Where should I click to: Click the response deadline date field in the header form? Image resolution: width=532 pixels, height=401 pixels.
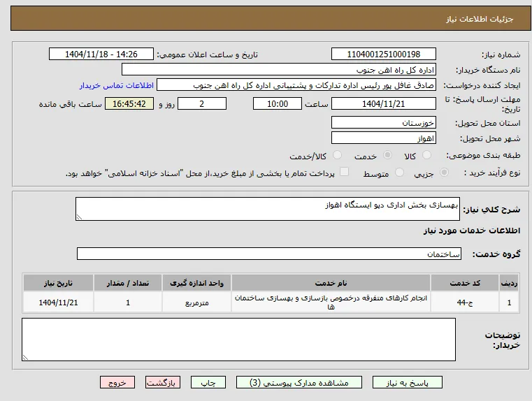[x=383, y=103]
